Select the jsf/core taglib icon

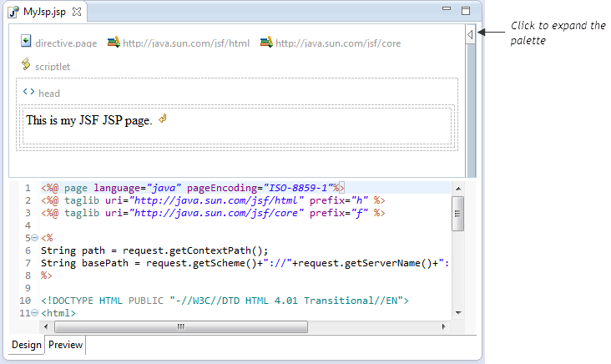coord(266,42)
